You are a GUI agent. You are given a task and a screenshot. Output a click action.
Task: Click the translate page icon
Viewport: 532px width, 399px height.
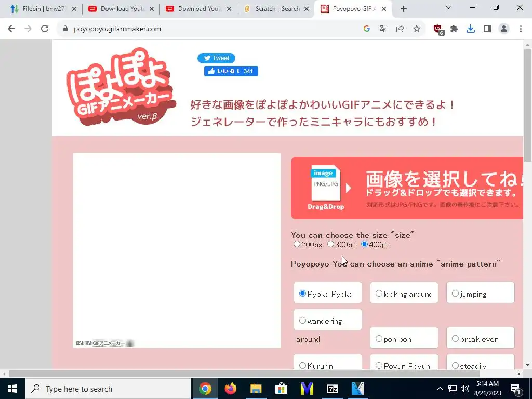coord(383,29)
